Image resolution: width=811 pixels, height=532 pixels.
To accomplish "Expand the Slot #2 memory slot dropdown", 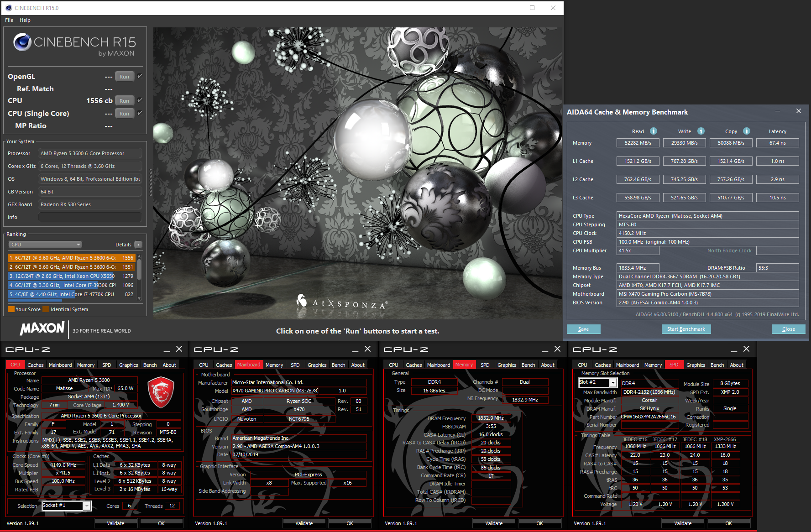I will coord(613,383).
